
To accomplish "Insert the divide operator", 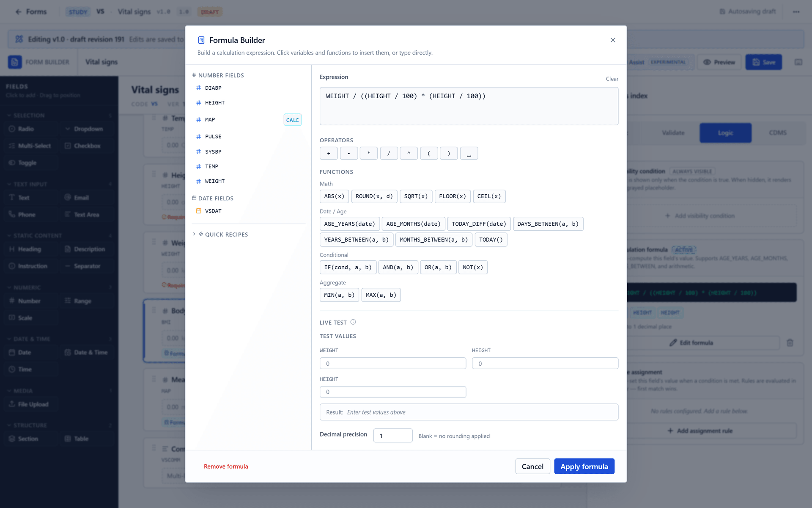I will [389, 153].
